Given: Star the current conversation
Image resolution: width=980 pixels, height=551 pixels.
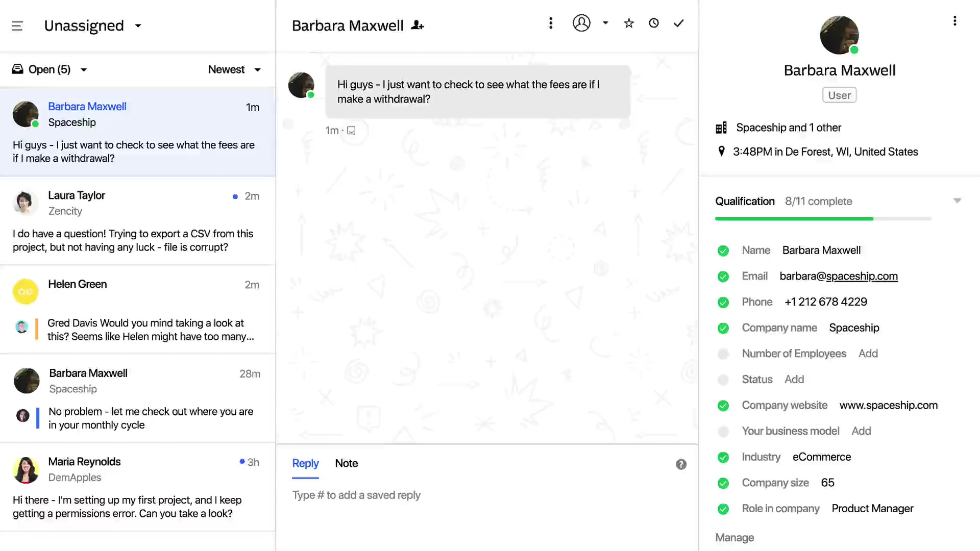Looking at the screenshot, I should 629,23.
